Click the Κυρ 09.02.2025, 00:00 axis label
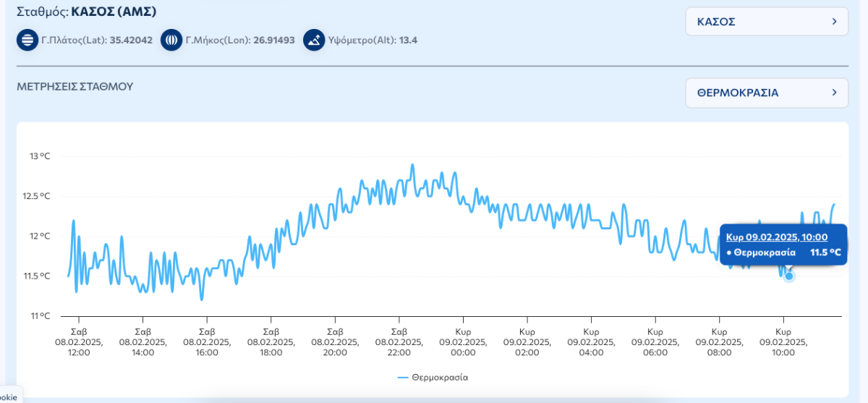The height and width of the screenshot is (403, 868). [x=463, y=336]
